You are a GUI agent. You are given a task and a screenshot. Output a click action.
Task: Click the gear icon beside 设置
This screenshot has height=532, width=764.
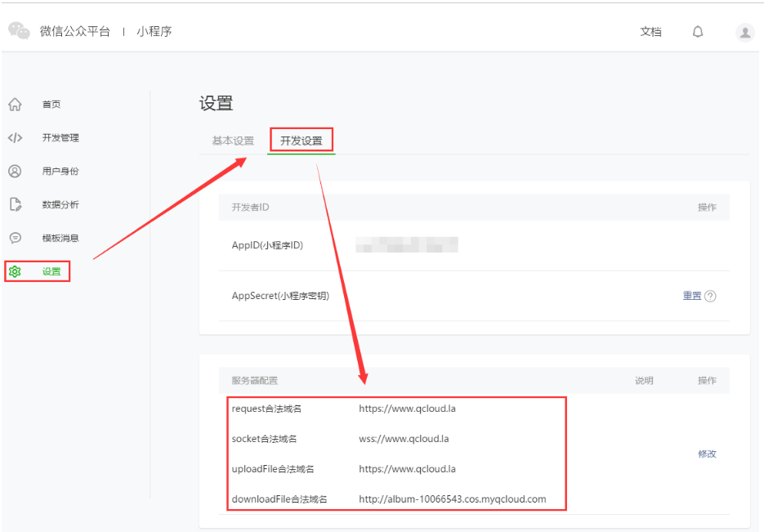pyautogui.click(x=15, y=271)
